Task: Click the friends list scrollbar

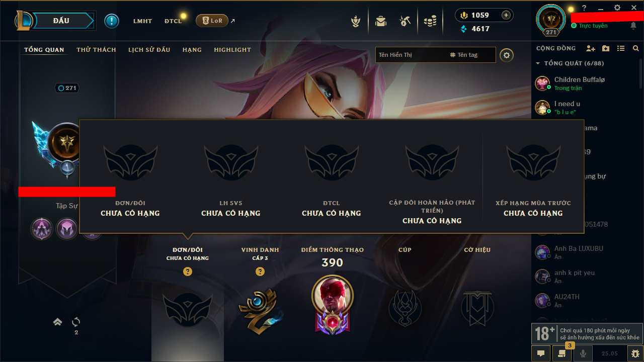Action: pyautogui.click(x=641, y=73)
